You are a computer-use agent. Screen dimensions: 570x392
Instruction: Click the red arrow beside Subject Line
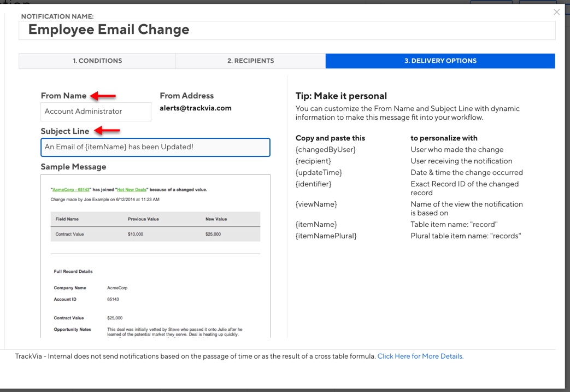coord(108,131)
